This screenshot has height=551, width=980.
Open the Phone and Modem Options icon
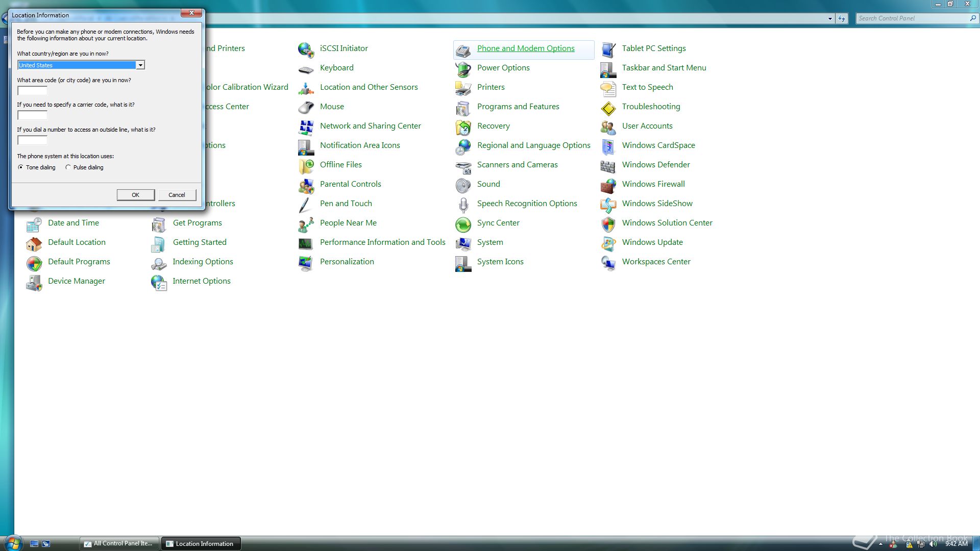(463, 49)
